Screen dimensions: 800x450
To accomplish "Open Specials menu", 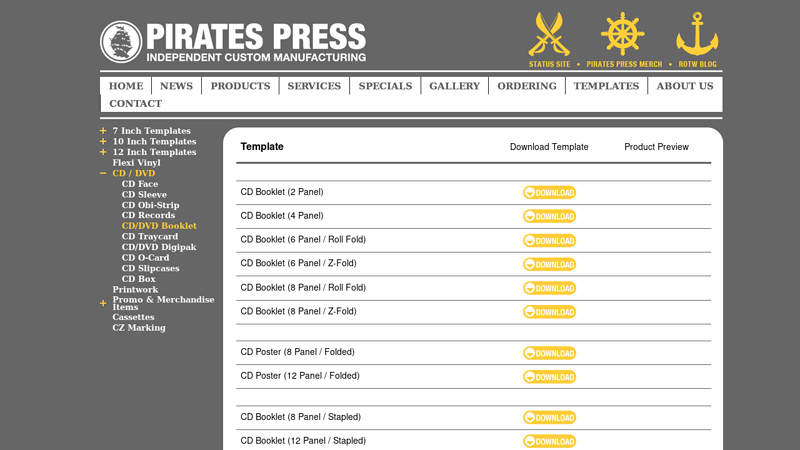I will point(385,86).
